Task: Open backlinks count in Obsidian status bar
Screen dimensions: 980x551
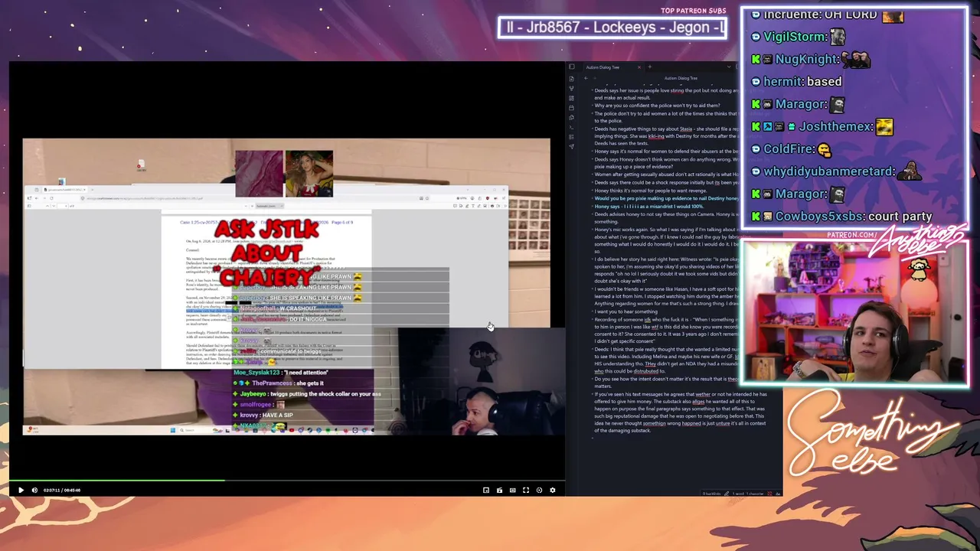Action: [712, 494]
